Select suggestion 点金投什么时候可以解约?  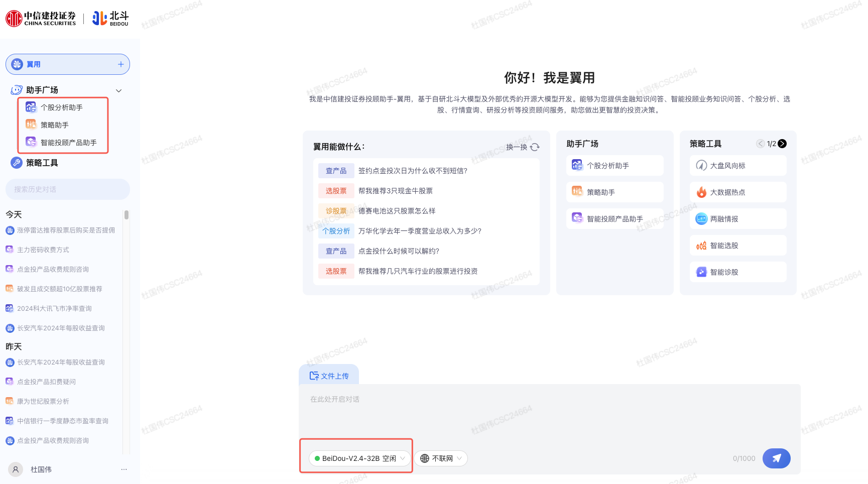tap(399, 251)
